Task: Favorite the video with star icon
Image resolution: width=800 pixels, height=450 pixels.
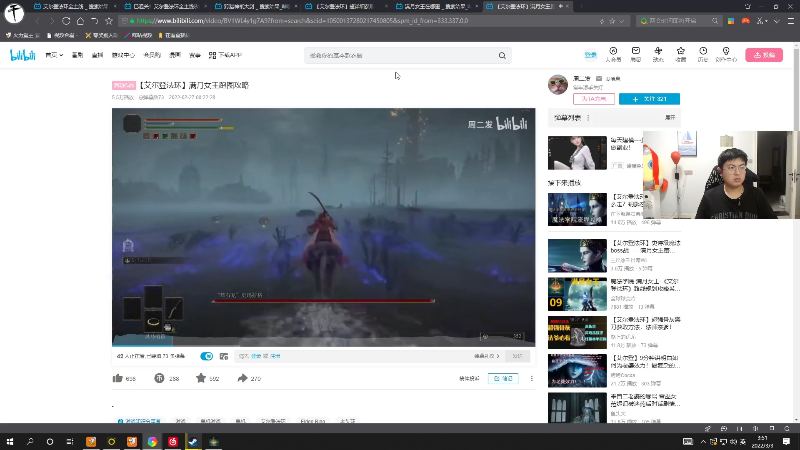Action: 201,378
